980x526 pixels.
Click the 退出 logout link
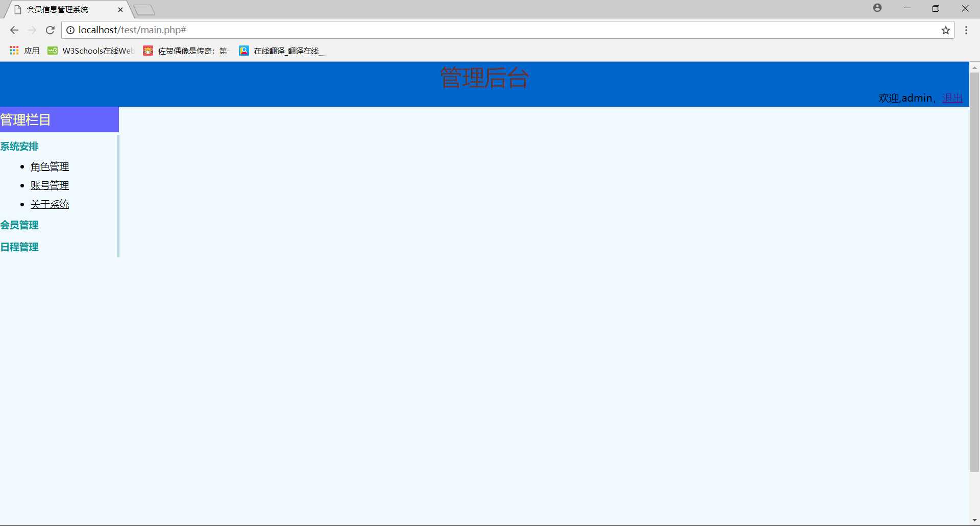952,98
